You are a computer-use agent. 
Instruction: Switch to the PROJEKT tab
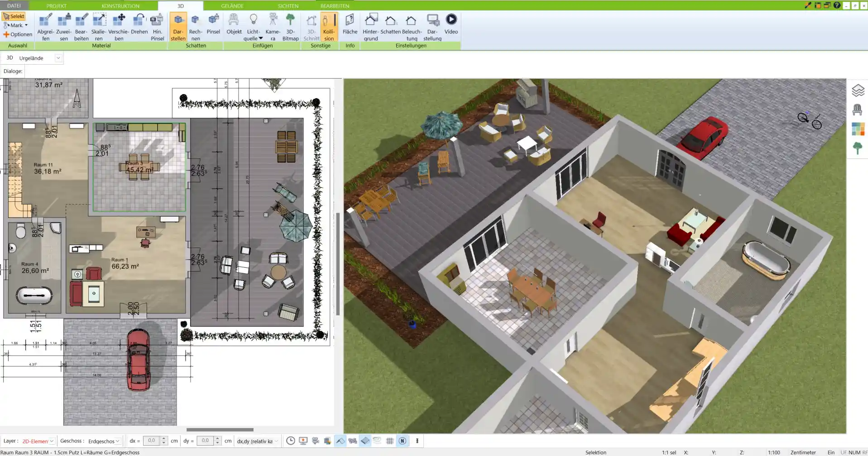coord(57,6)
